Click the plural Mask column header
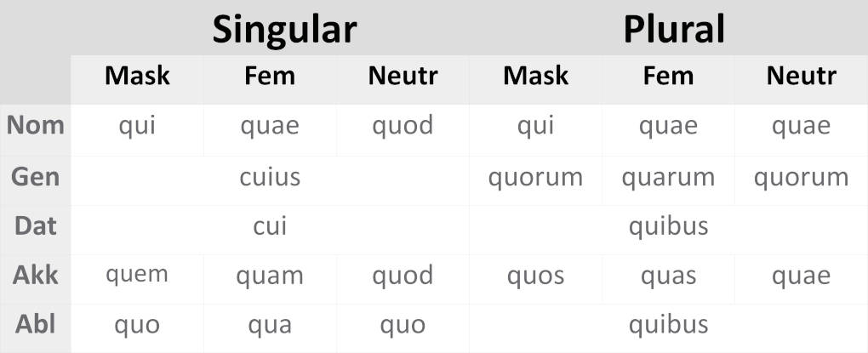Image resolution: width=868 pixels, height=353 pixels. pos(535,76)
